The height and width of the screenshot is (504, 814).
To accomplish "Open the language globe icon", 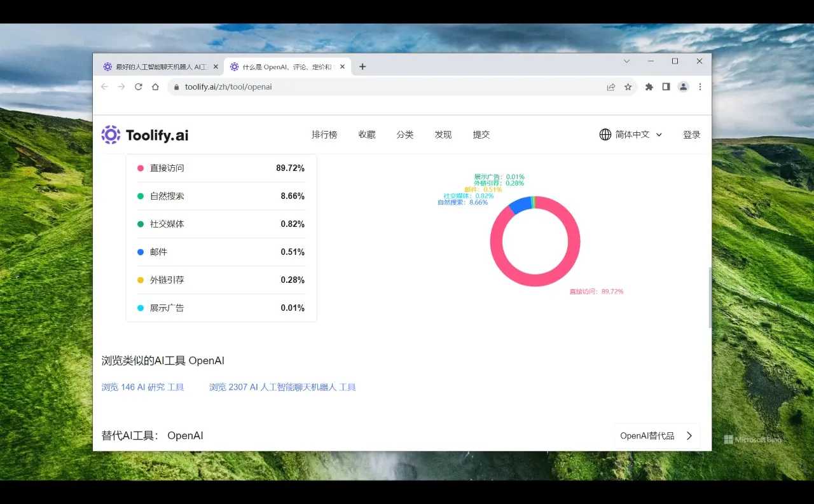I will pyautogui.click(x=605, y=134).
